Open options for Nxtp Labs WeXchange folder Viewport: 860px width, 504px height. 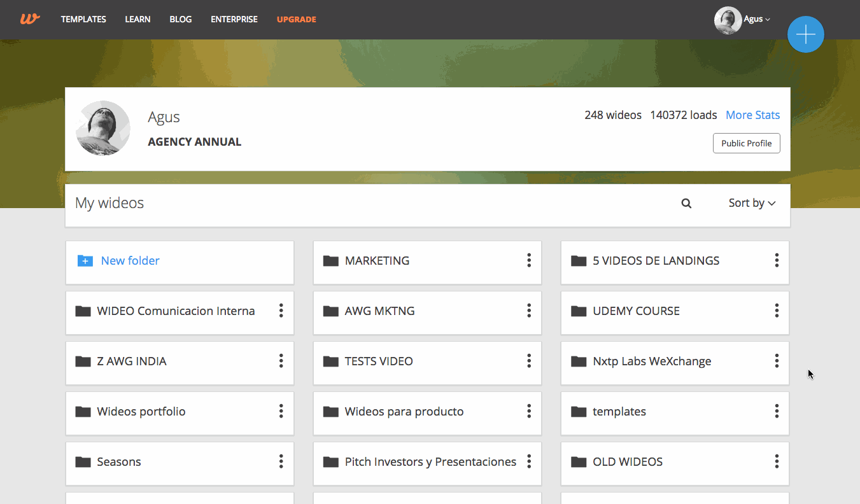click(777, 361)
